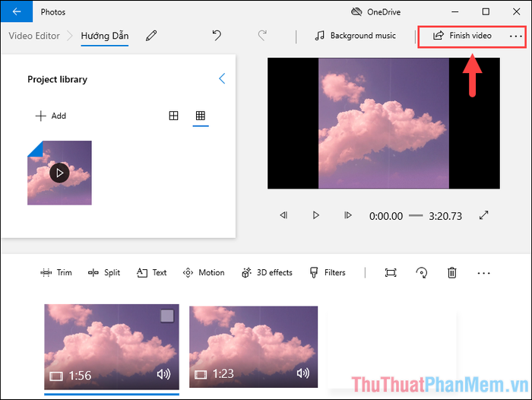Switch library to small thumbnails view
Viewport: 532px width, 400px height.
201,116
